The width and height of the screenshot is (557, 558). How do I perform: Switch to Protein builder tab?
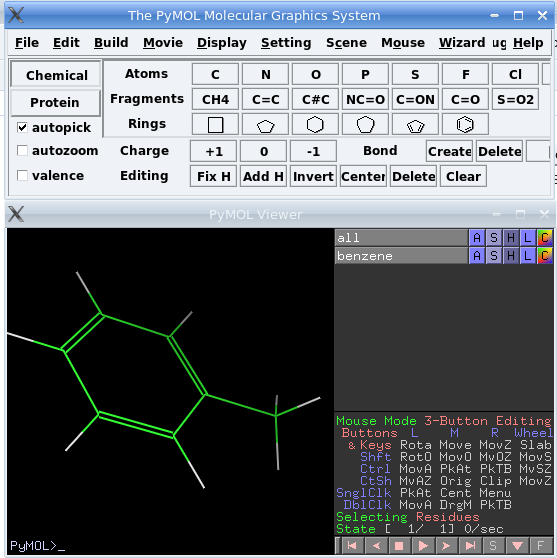click(55, 102)
